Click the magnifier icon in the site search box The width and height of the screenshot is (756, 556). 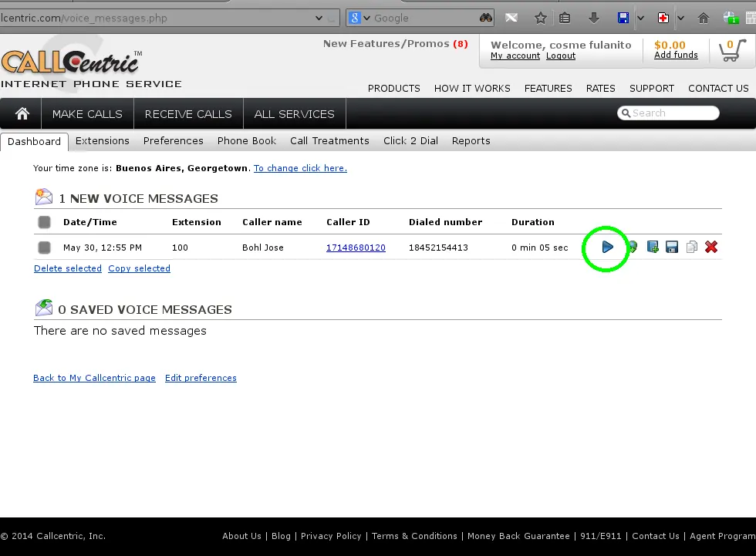tap(626, 113)
